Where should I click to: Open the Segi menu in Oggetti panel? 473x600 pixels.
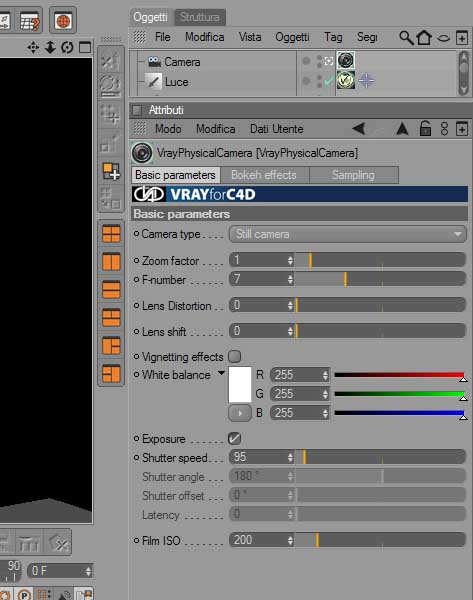pyautogui.click(x=367, y=37)
